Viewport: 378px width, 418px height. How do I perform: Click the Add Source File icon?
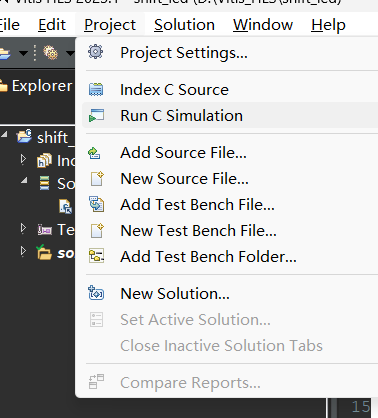94,153
